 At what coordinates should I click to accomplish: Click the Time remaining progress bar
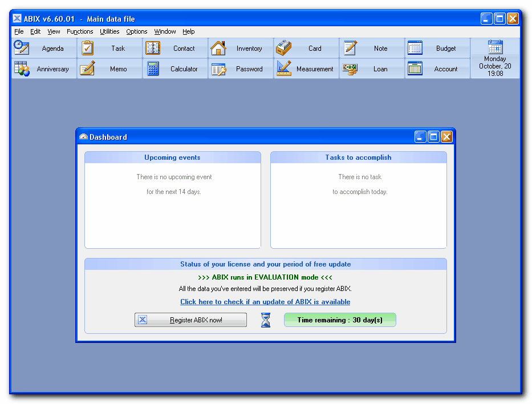click(x=340, y=320)
